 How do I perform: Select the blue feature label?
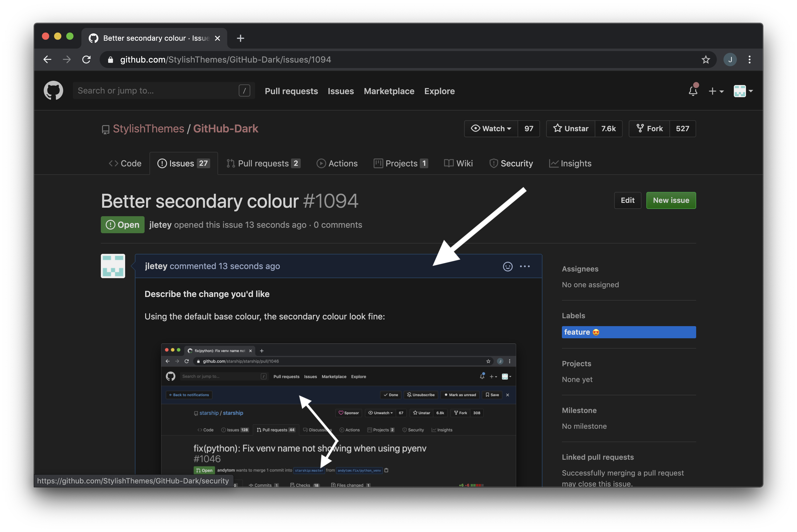(x=628, y=332)
